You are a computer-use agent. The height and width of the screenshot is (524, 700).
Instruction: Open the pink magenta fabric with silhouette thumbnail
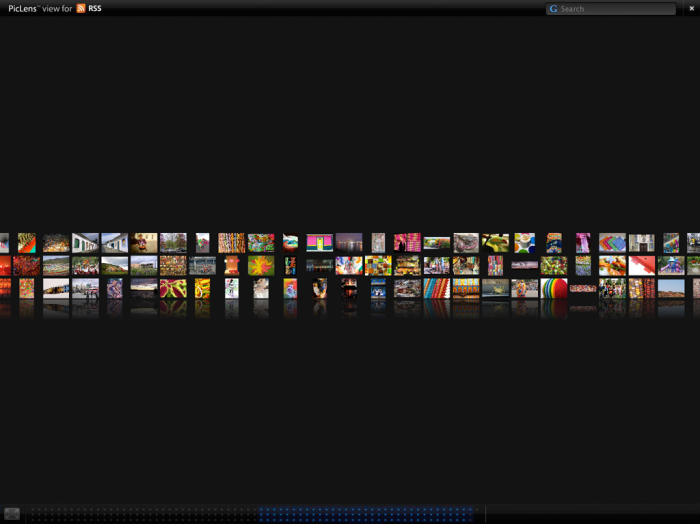[x=407, y=243]
